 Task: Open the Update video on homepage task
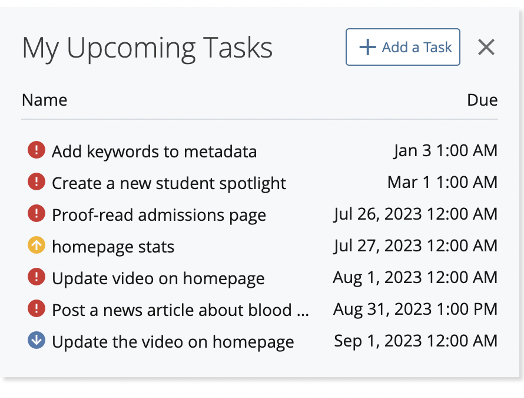point(158,278)
